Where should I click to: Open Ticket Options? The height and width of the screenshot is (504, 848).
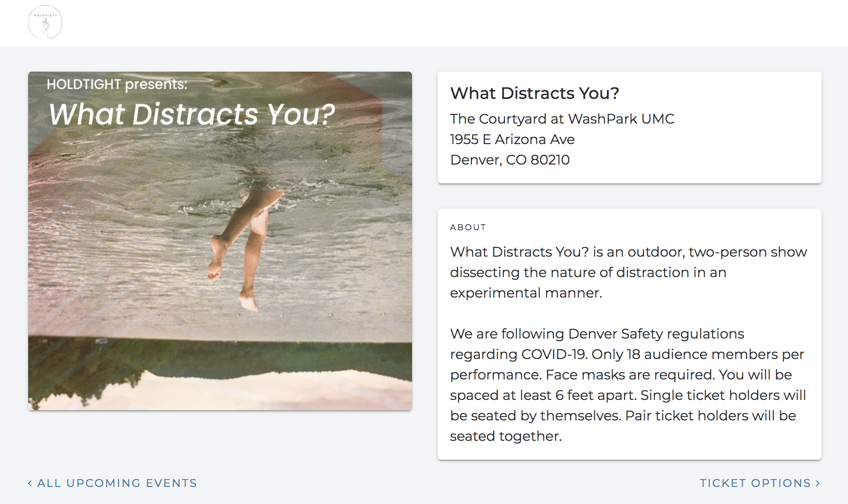(x=755, y=483)
